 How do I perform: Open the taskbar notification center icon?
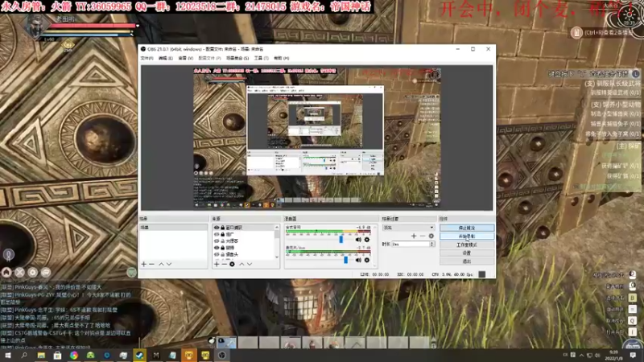(633, 356)
